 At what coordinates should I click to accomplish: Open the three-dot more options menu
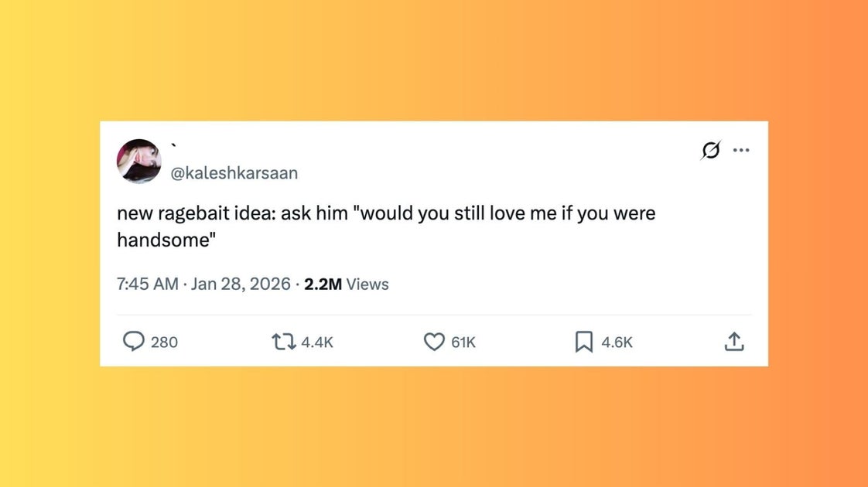[x=741, y=151]
